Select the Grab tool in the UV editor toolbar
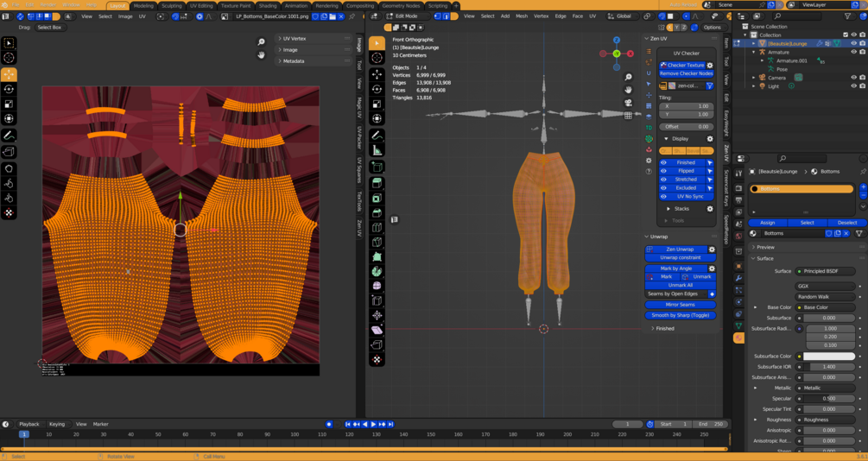Screen dimensions: 868x461 coord(10,169)
